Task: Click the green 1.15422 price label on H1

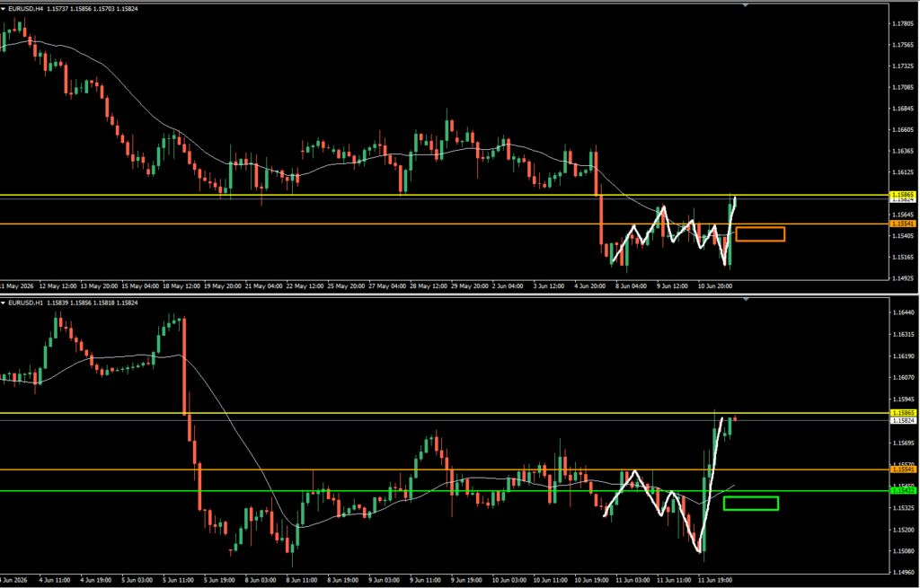Action: [x=903, y=490]
